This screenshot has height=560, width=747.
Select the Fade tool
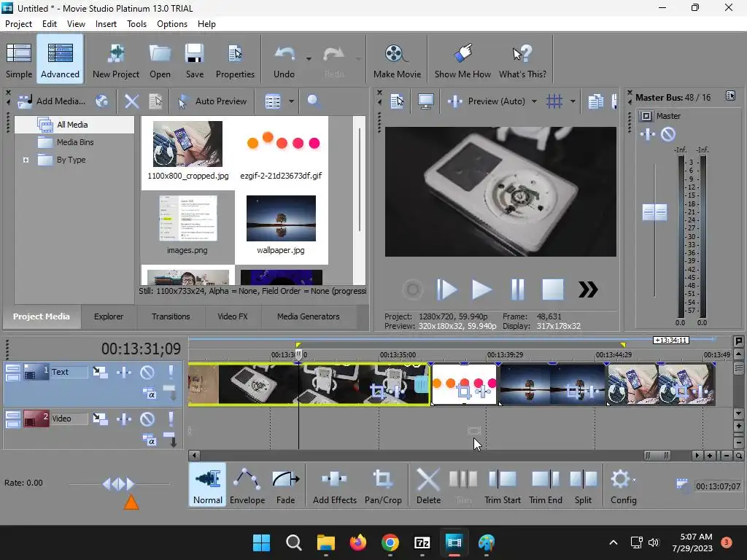(x=285, y=485)
